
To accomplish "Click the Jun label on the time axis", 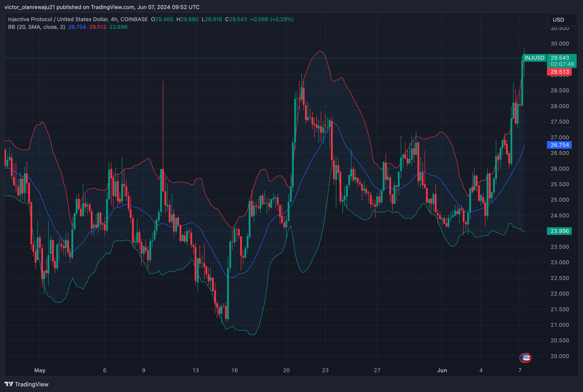I will pos(442,370).
